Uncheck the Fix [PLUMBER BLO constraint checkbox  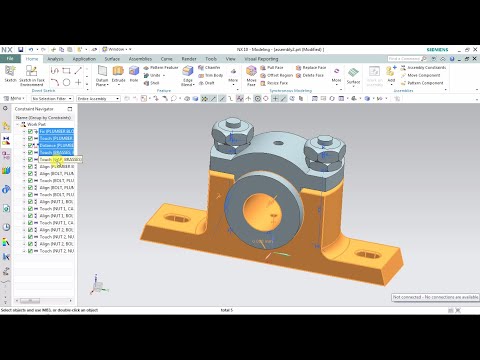pyautogui.click(x=30, y=131)
